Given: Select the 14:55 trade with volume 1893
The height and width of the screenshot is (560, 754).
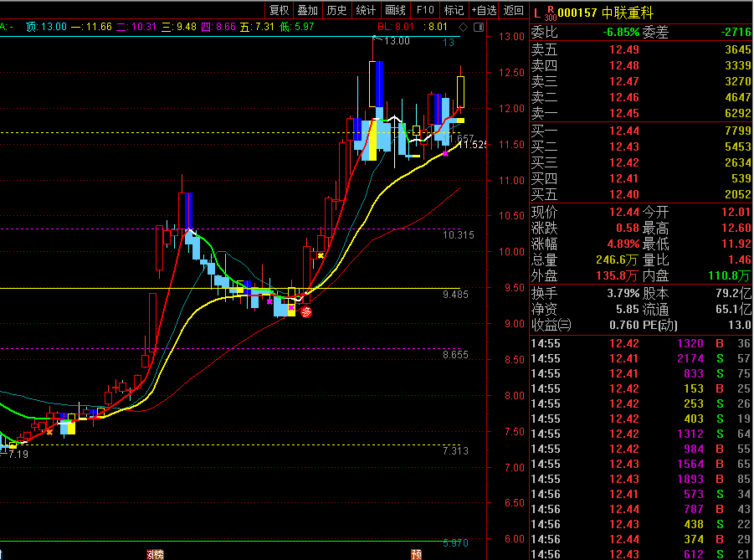Looking at the screenshot, I should pos(641,479).
